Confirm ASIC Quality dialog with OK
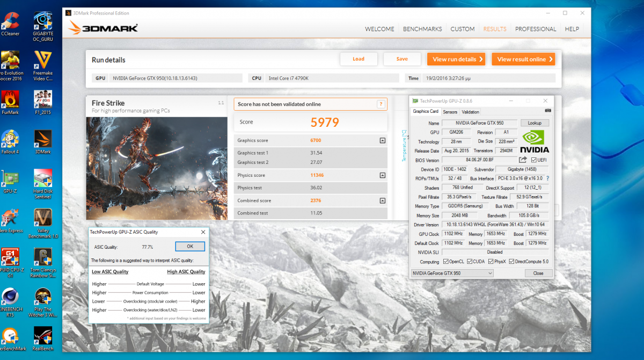644x360 pixels. point(190,247)
